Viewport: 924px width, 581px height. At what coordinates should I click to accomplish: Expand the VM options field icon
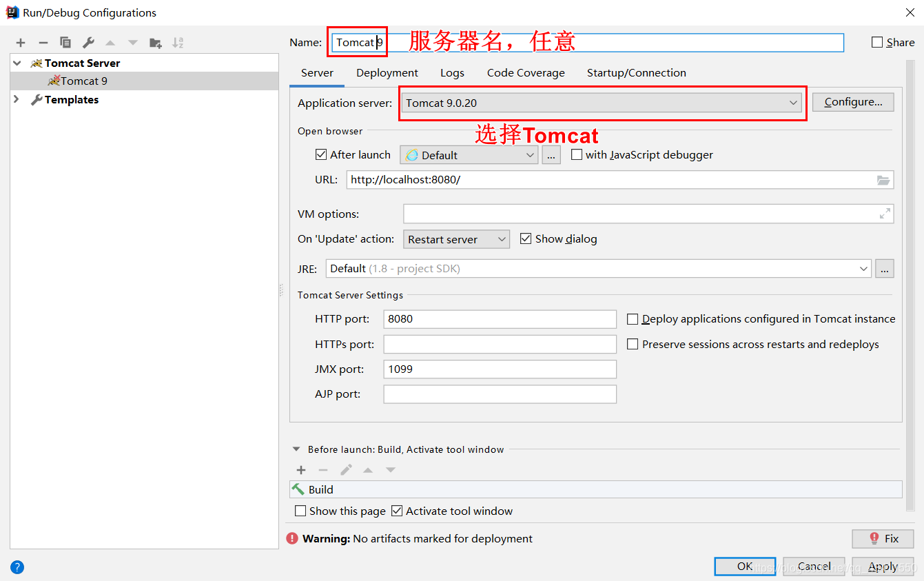tap(885, 214)
